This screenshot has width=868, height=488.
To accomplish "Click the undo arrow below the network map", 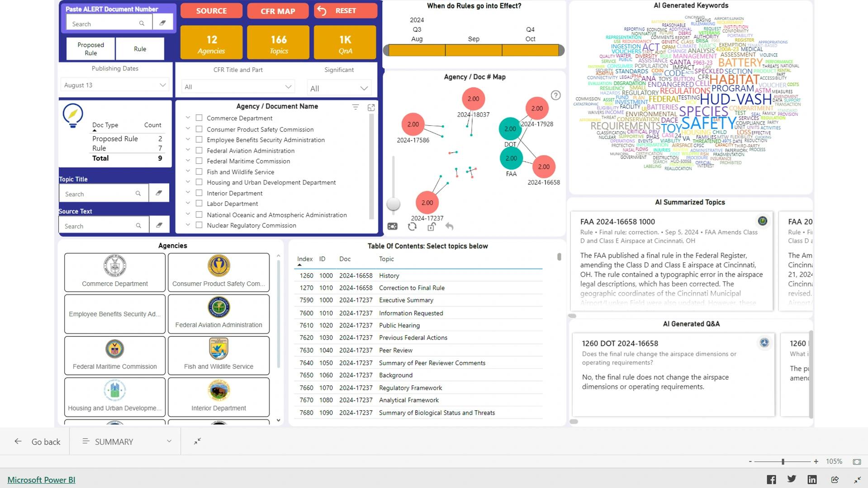I will 449,227.
